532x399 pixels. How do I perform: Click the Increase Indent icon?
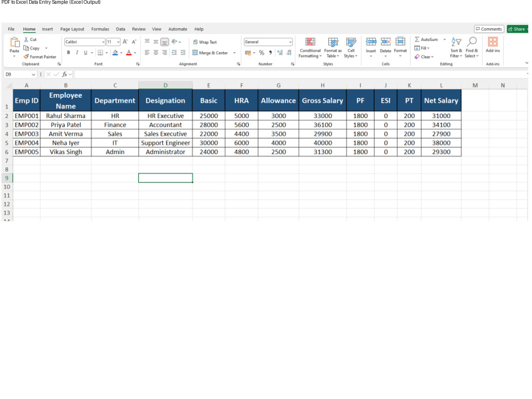[183, 53]
